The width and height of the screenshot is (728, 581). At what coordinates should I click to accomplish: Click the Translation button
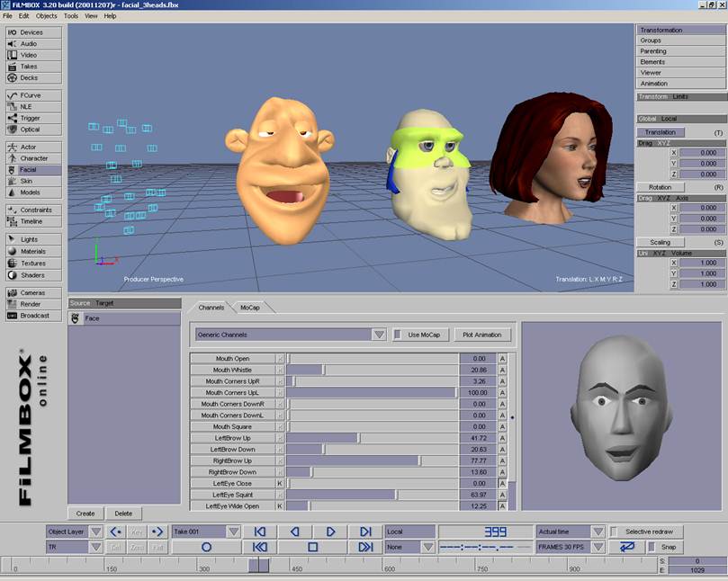661,132
